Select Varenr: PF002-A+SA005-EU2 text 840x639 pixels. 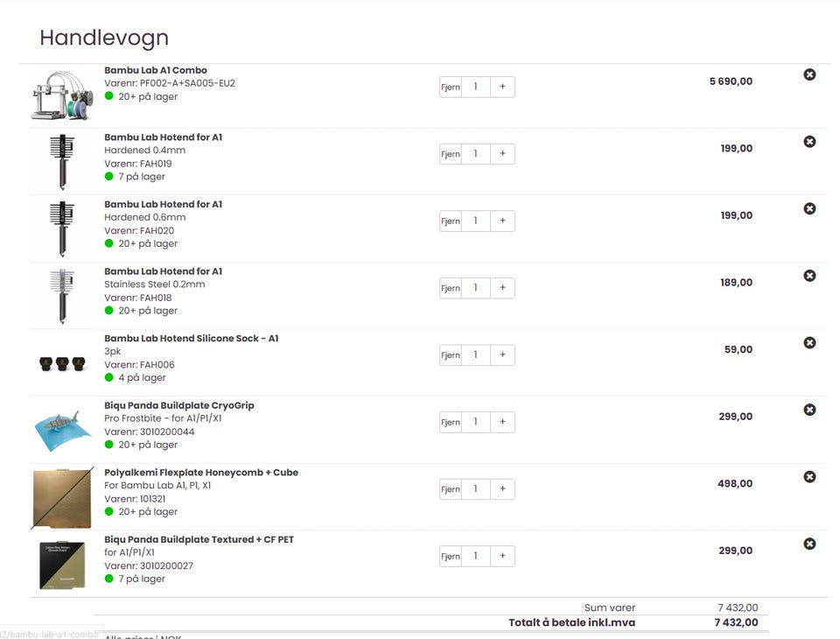[169, 83]
